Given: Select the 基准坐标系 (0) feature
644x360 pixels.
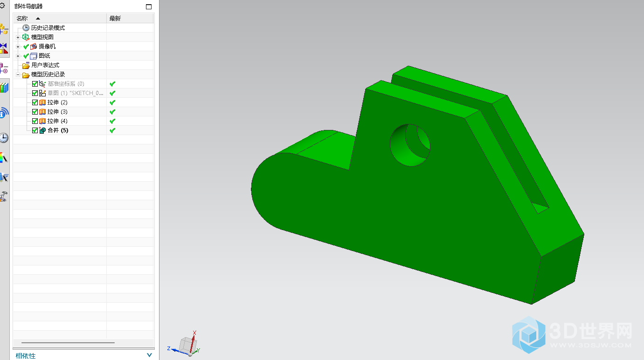Looking at the screenshot, I should click(x=66, y=84).
